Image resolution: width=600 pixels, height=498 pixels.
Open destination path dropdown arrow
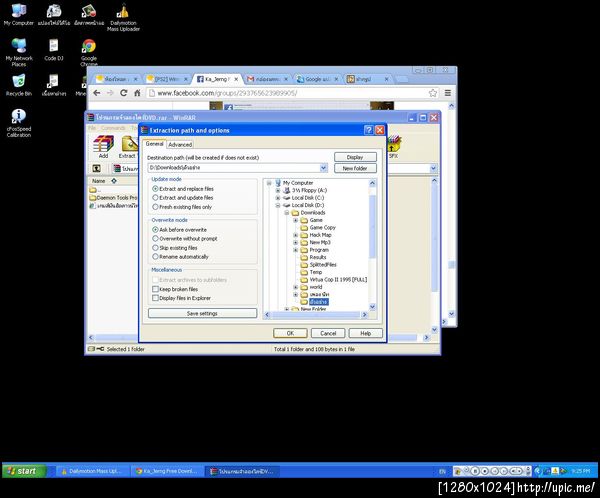coord(323,168)
